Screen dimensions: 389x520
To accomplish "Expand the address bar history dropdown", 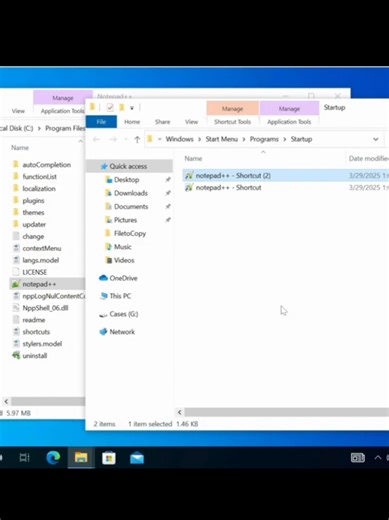I will point(376,139).
